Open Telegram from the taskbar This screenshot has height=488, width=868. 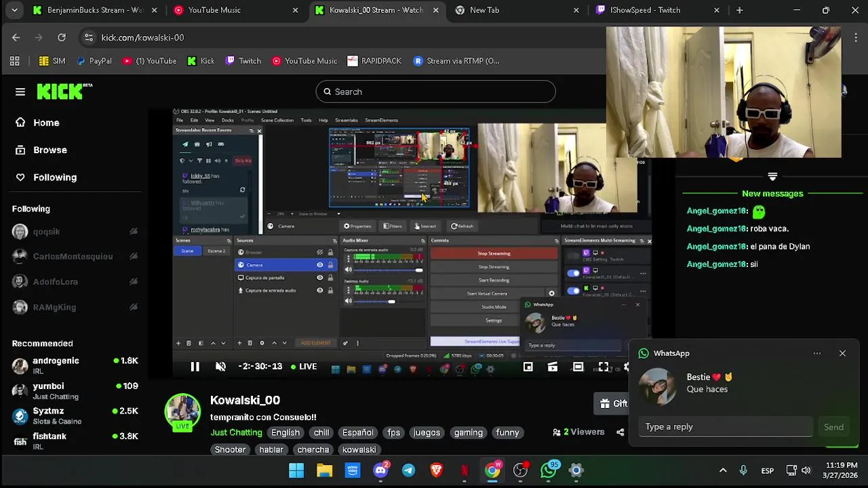(408, 470)
